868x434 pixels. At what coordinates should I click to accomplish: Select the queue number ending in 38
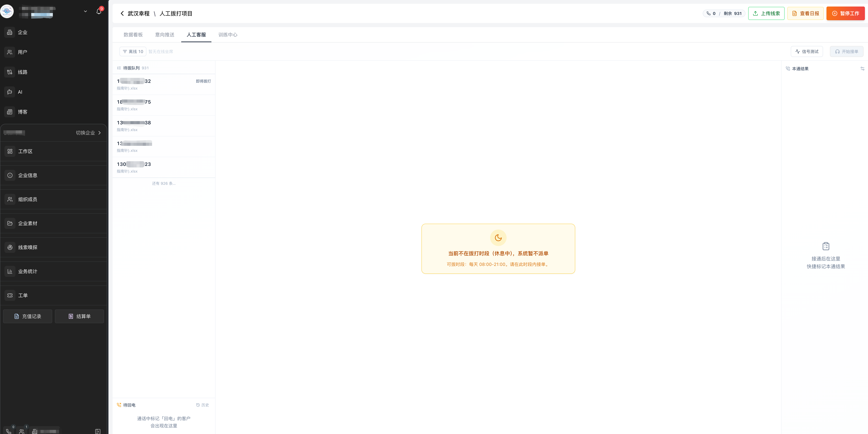(164, 126)
